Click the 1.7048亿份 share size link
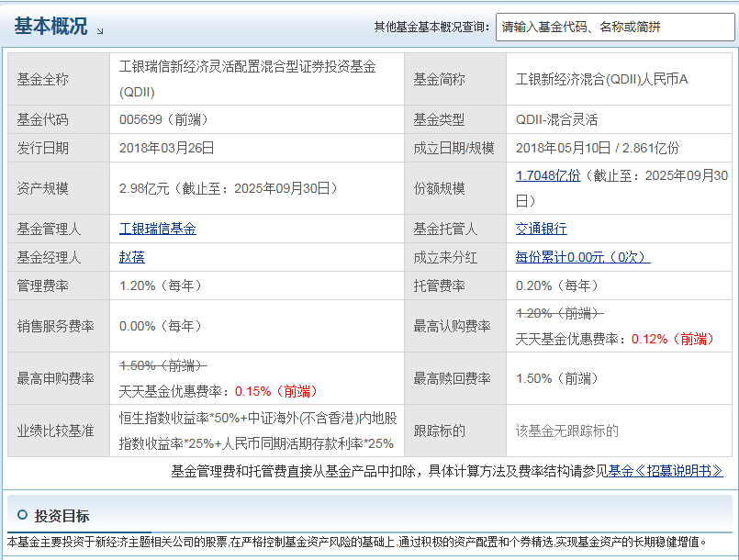 tap(548, 175)
